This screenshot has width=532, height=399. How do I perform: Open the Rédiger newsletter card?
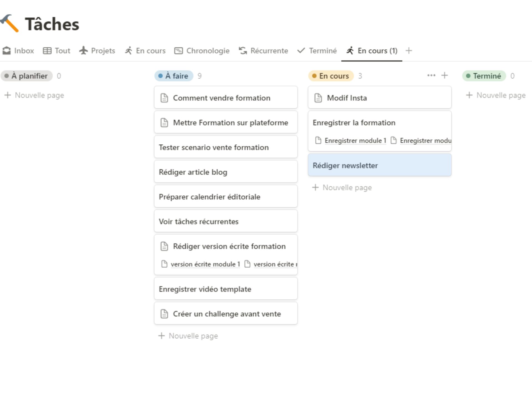pos(345,165)
